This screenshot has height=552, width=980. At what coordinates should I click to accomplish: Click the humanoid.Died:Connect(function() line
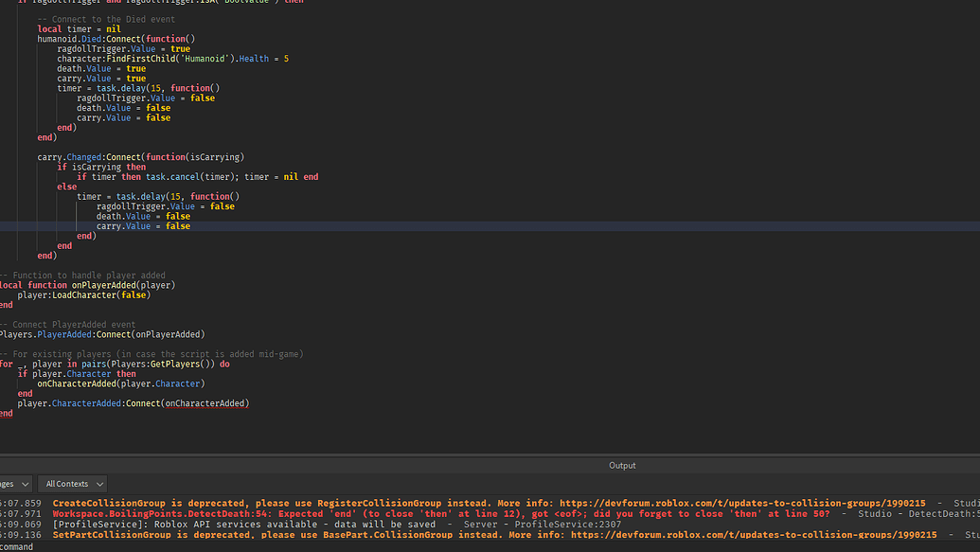pos(116,39)
